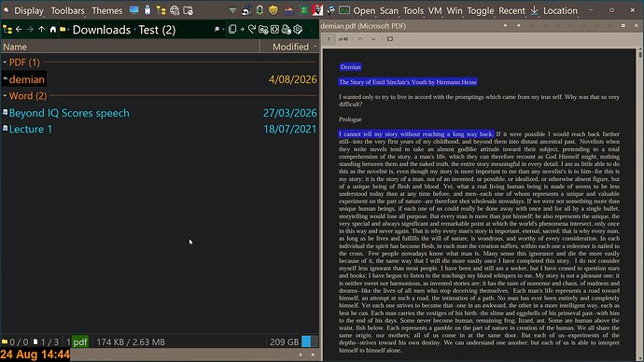Click the blue monitor icon
The image size is (644, 362).
point(133,10)
